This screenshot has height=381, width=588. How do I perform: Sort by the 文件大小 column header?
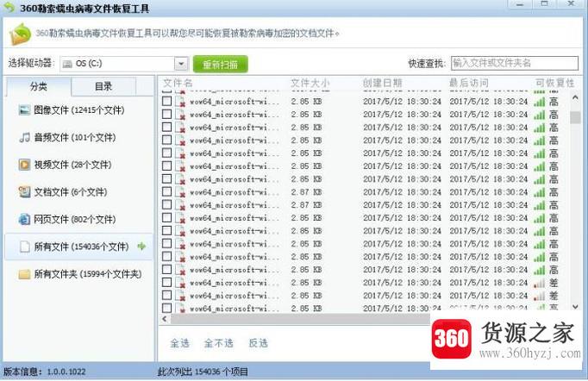pos(310,83)
